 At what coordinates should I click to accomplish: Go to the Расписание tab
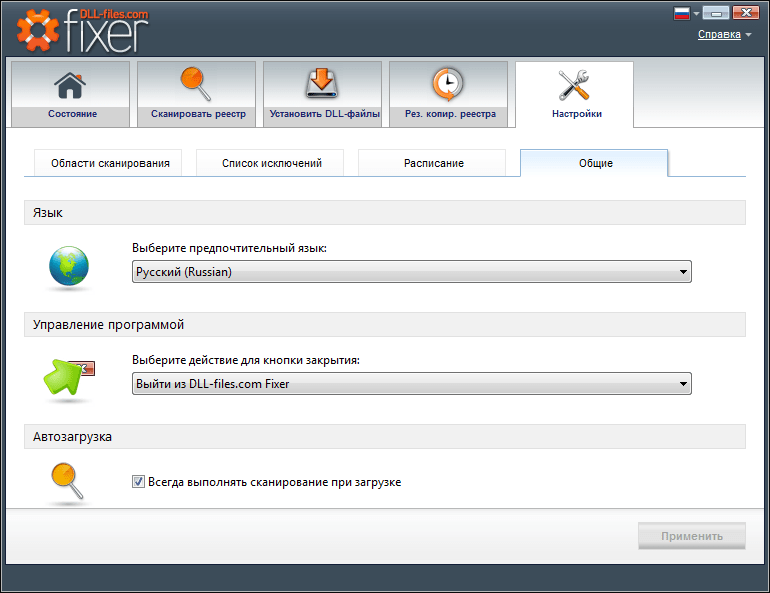pyautogui.click(x=432, y=162)
